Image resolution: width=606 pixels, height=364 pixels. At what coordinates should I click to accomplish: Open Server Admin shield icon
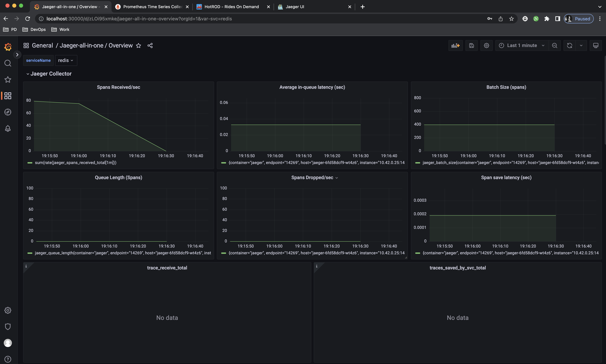8,326
